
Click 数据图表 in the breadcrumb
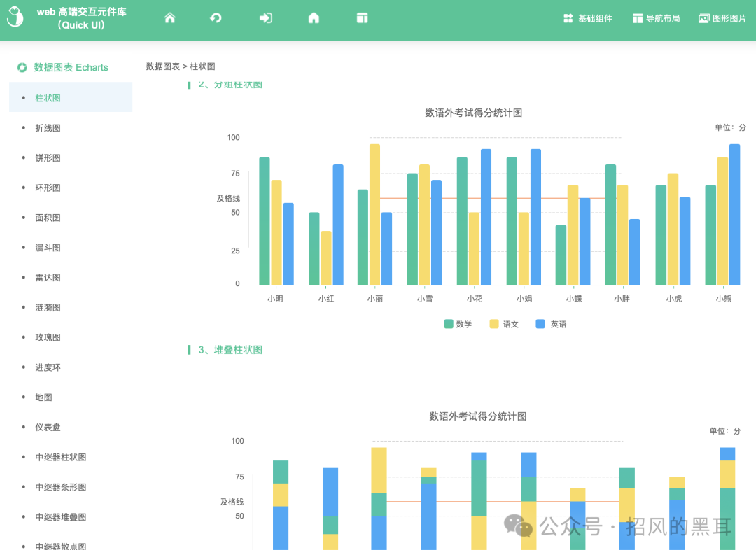[163, 66]
